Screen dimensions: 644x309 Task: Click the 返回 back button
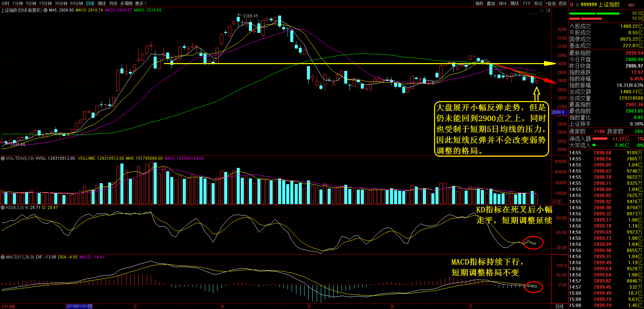pyautogui.click(x=563, y=3)
